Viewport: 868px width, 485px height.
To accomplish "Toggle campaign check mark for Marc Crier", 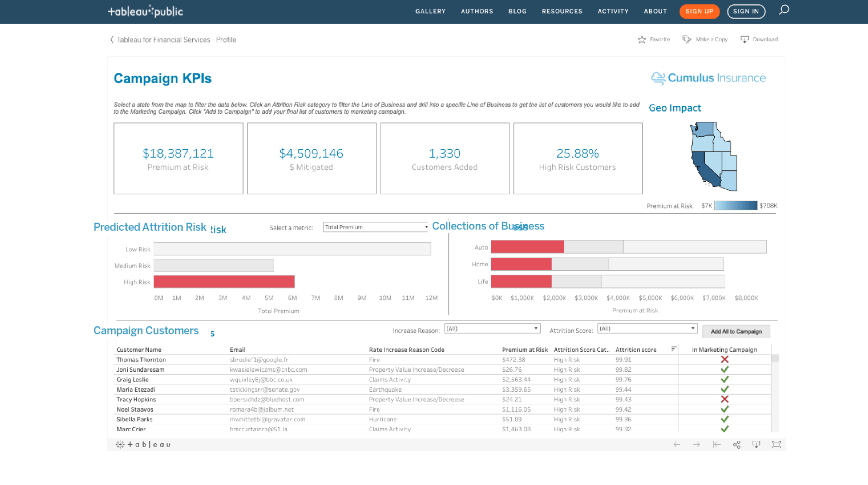I will click(x=724, y=429).
